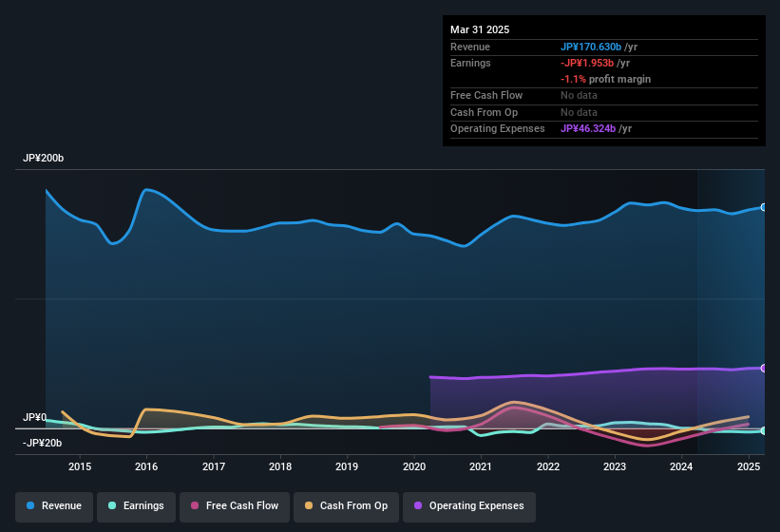Click the JP¥200b y-axis label

click(x=44, y=158)
